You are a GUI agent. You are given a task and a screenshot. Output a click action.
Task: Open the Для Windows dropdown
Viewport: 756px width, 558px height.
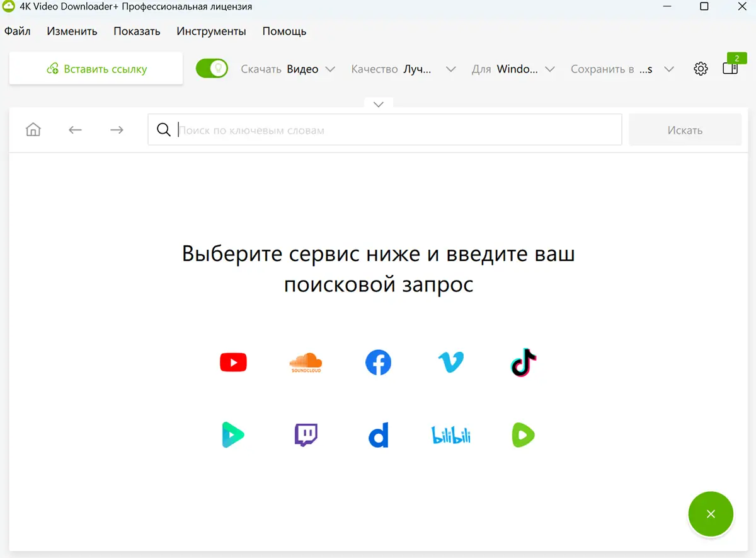513,69
